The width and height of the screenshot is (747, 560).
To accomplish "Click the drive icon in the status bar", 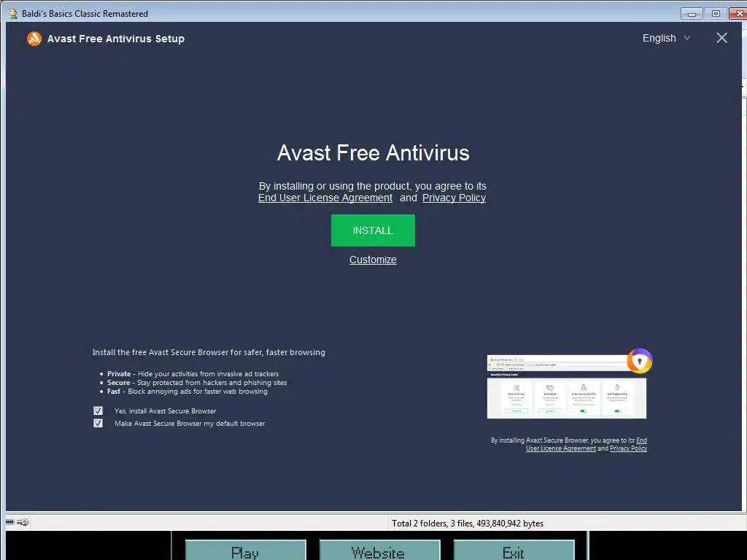I will pyautogui.click(x=10, y=522).
